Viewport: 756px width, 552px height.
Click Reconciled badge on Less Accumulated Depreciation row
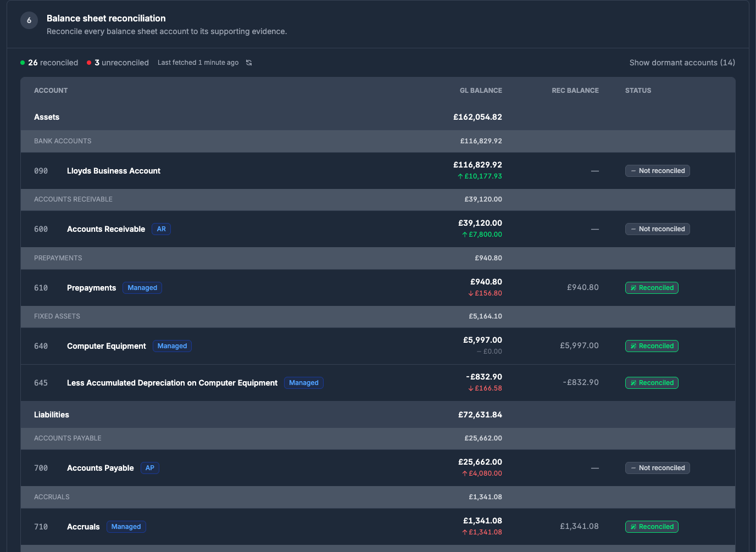point(652,383)
